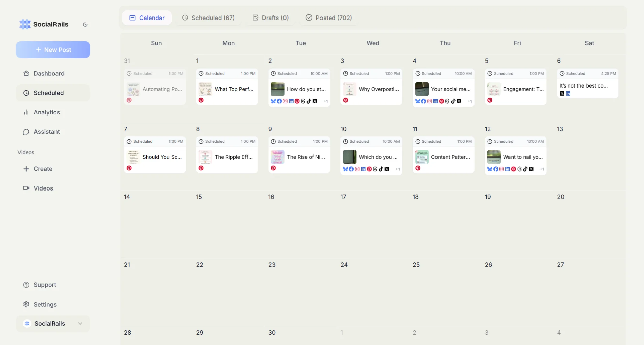Open Analytics page
Screen dimensions: 644x345
(x=53, y=112)
